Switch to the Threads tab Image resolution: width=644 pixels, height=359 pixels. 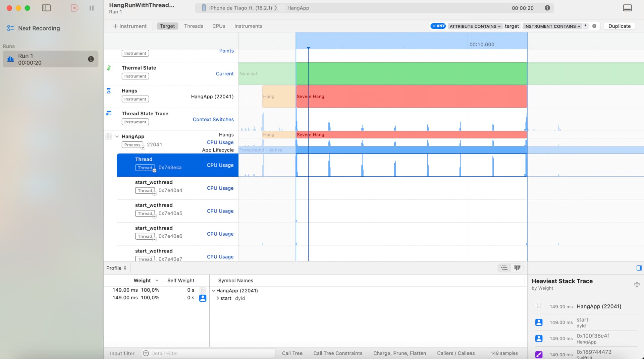pos(194,26)
